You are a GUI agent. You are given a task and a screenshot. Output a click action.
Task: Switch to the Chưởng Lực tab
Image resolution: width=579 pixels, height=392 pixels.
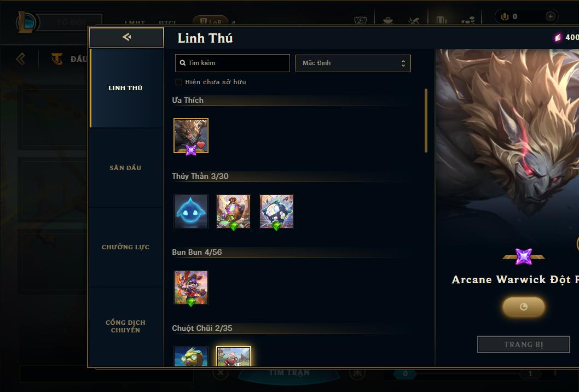[x=125, y=247]
